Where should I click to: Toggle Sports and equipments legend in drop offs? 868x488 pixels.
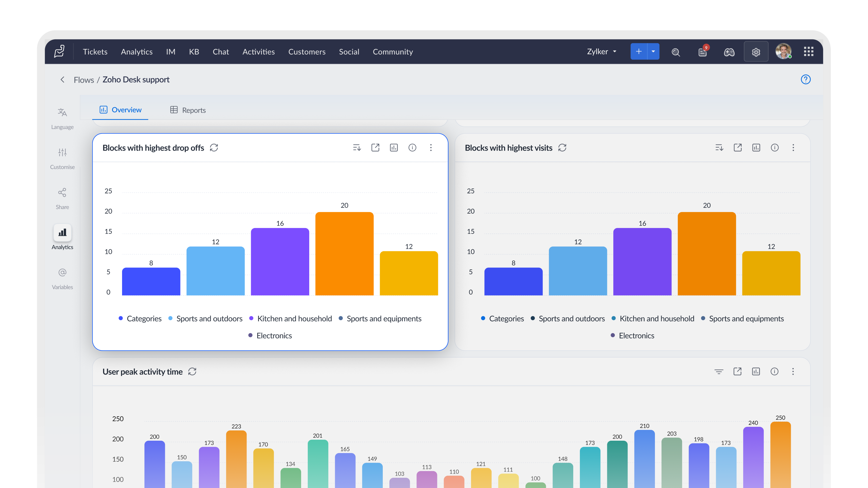point(380,319)
